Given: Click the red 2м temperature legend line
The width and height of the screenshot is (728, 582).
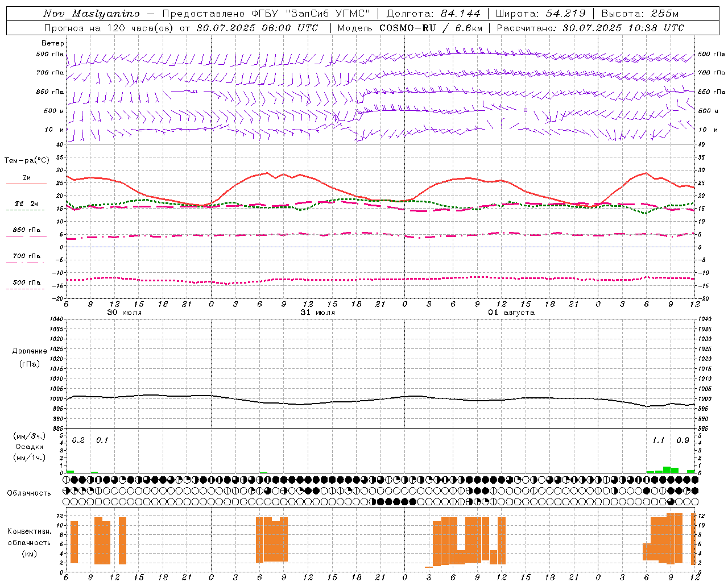Looking at the screenshot, I should click(26, 184).
